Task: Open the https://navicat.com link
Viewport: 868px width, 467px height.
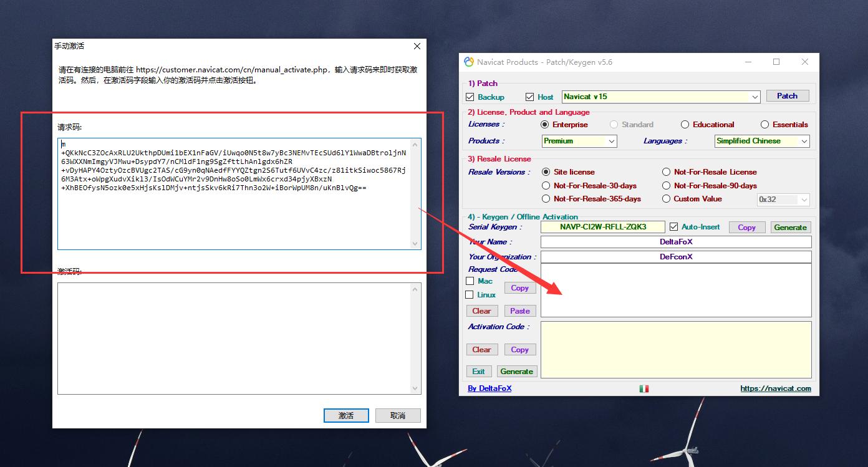Action: click(776, 388)
